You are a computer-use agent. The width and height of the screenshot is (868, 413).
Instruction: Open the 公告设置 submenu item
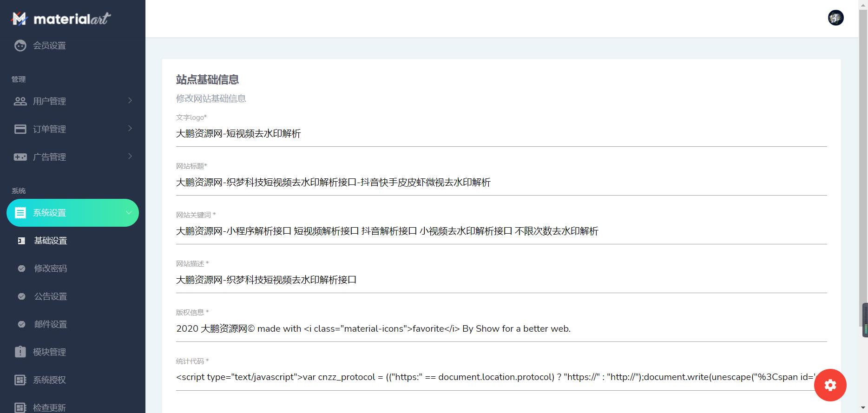(x=51, y=296)
